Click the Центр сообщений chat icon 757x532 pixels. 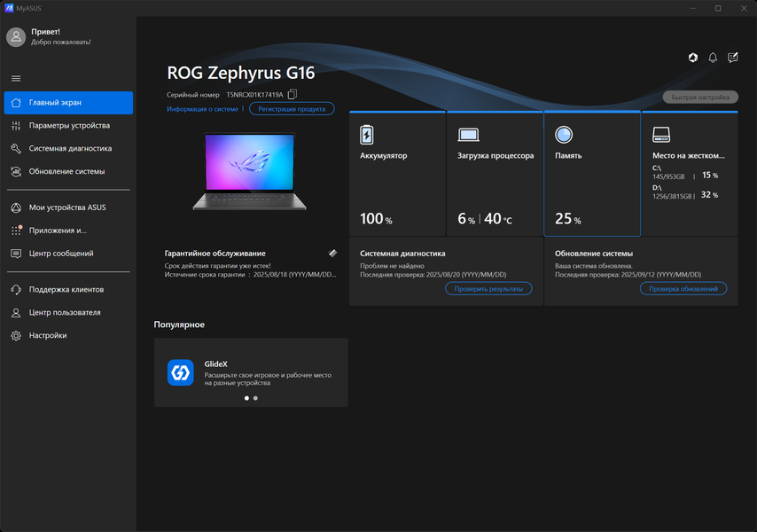coord(16,254)
